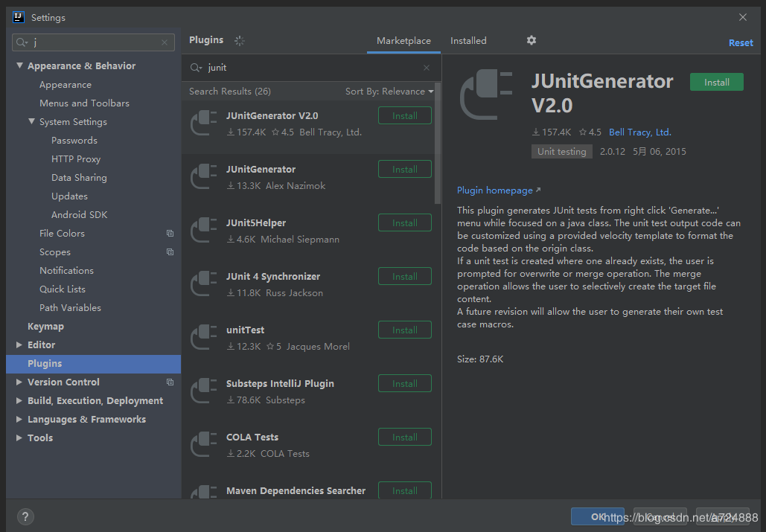
Task: Clear the junit plugin search query
Action: tap(427, 68)
